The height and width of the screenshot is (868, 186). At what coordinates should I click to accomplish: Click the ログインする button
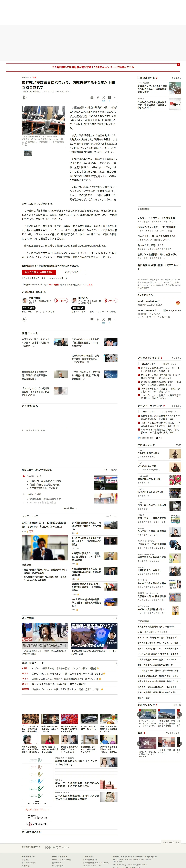coord(72,272)
